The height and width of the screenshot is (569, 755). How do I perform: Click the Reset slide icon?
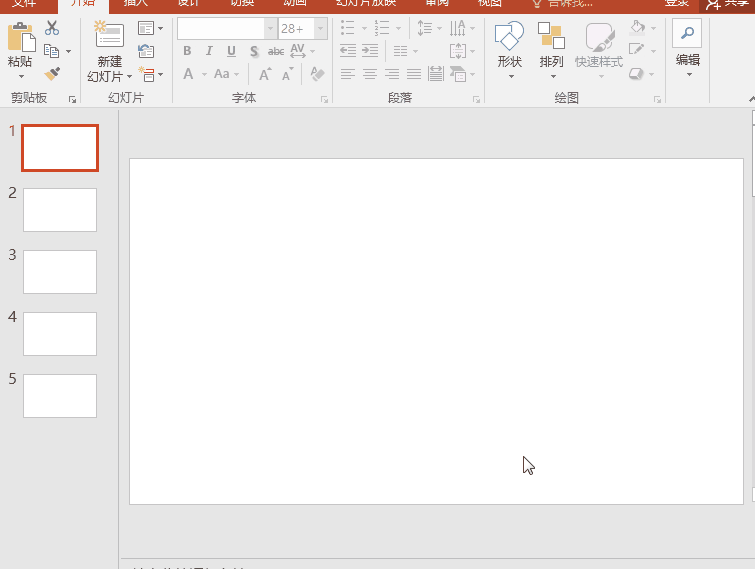pyautogui.click(x=147, y=51)
